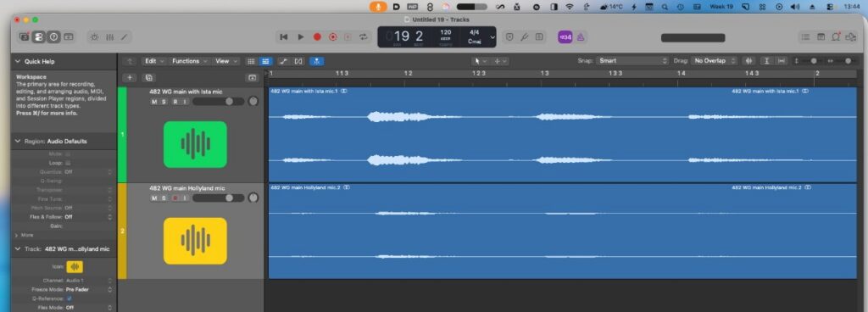Open the Toolbar button in control bar

coord(69,37)
